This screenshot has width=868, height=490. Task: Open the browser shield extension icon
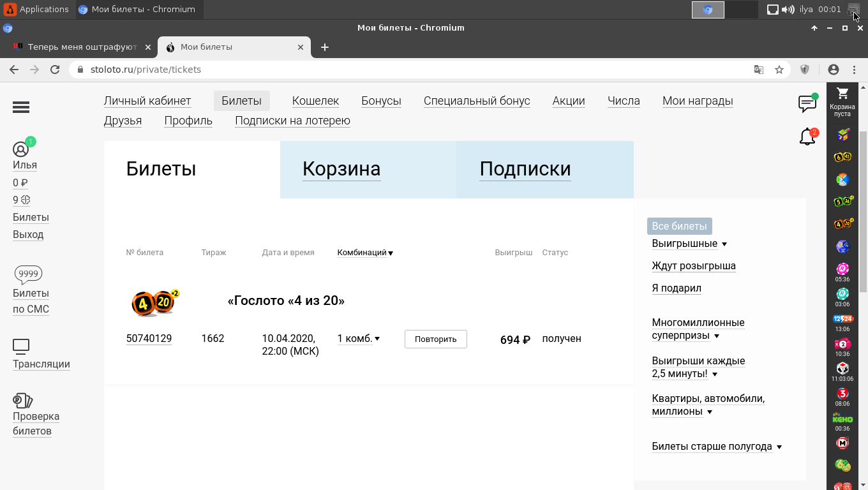click(805, 70)
